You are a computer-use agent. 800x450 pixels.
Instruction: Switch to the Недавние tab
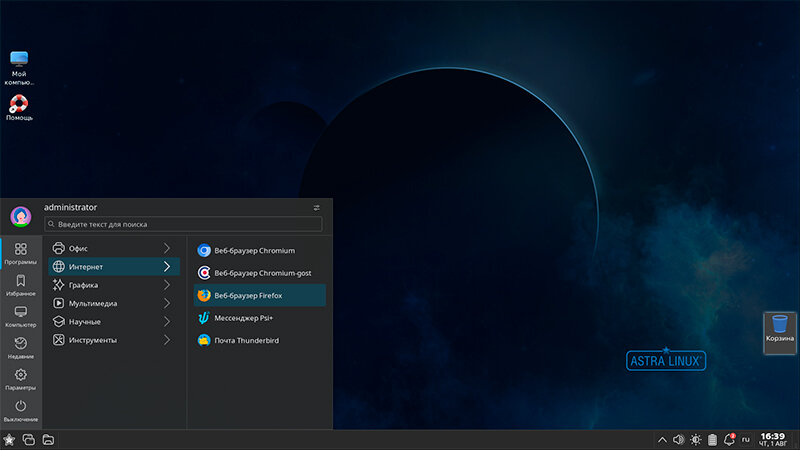point(20,348)
